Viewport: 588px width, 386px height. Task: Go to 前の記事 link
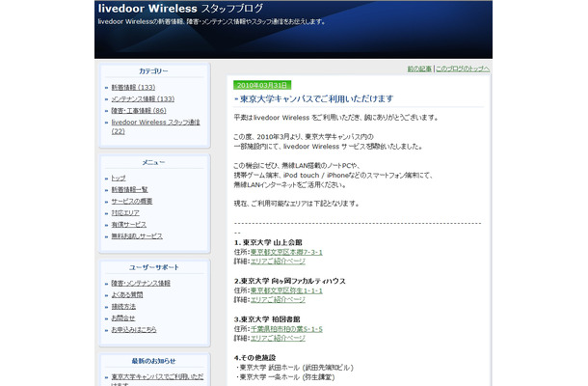tap(419, 69)
